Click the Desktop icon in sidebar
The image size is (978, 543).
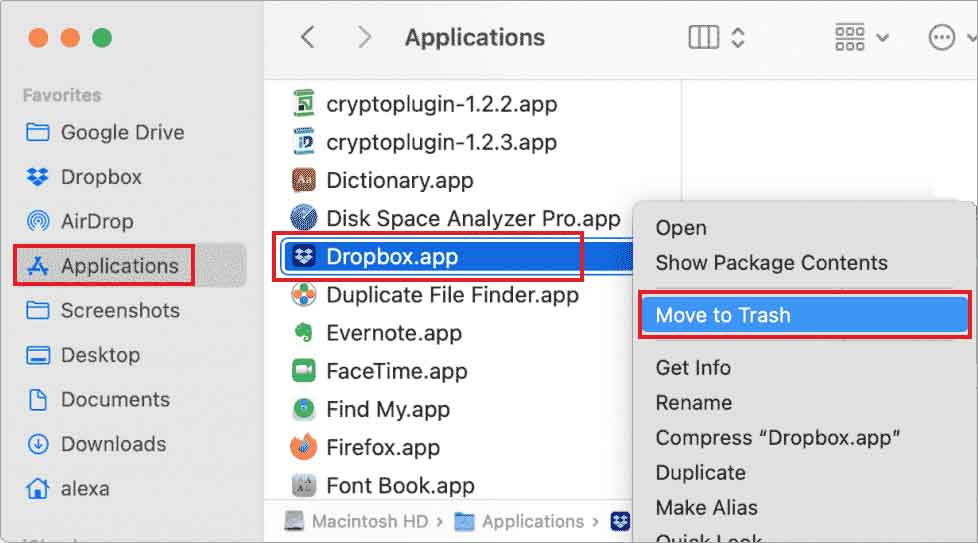[x=38, y=355]
